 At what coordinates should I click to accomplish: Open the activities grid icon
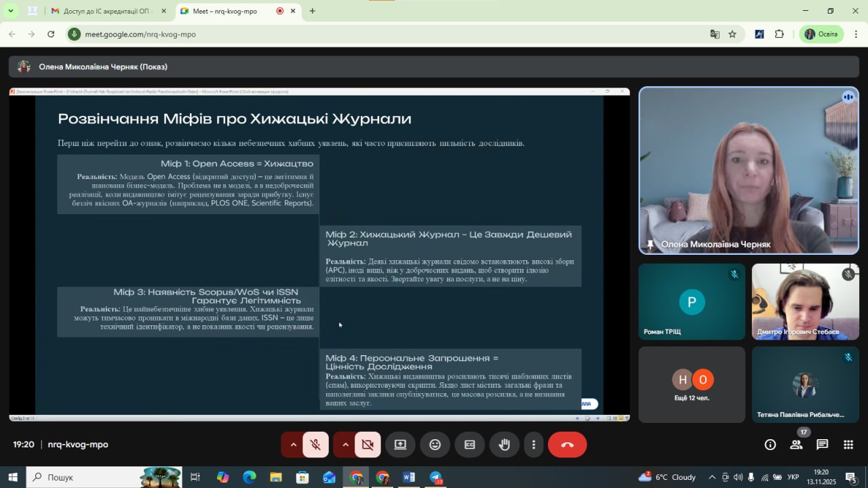tap(848, 445)
